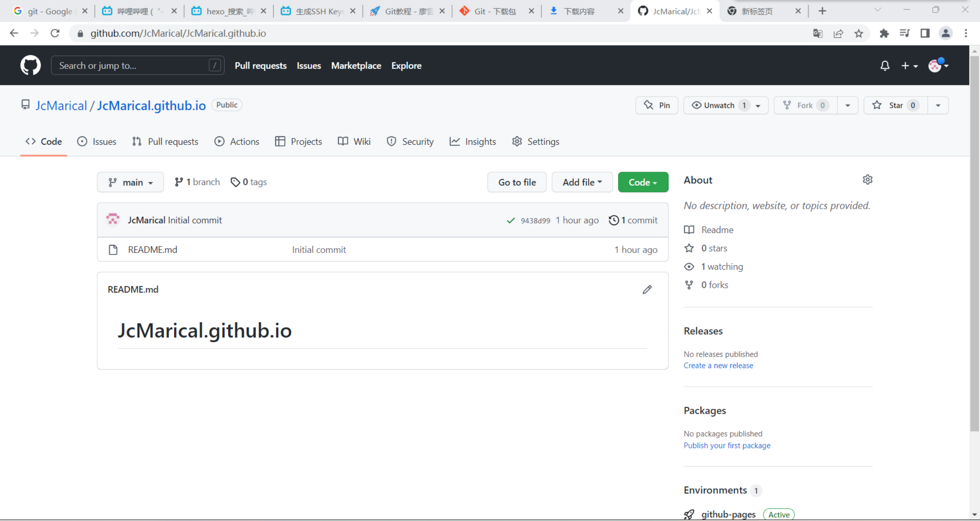The image size is (980, 521).
Task: Click the JcMarical avatar in commit row
Action: click(113, 220)
